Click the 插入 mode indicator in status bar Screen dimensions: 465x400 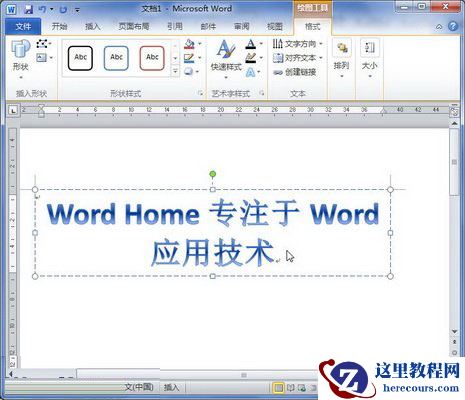[172, 387]
